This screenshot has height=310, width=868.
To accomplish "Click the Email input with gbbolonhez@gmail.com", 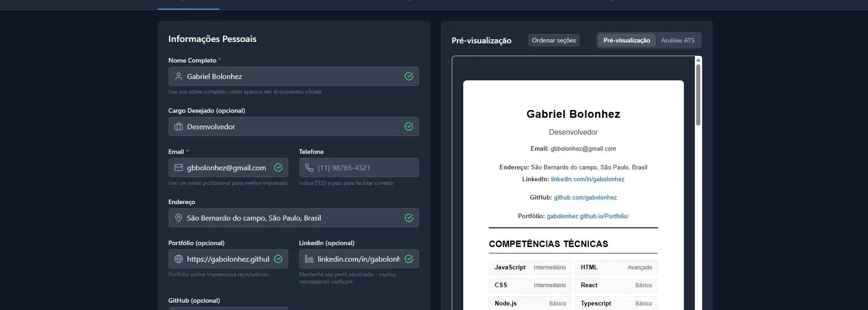I will pos(226,168).
